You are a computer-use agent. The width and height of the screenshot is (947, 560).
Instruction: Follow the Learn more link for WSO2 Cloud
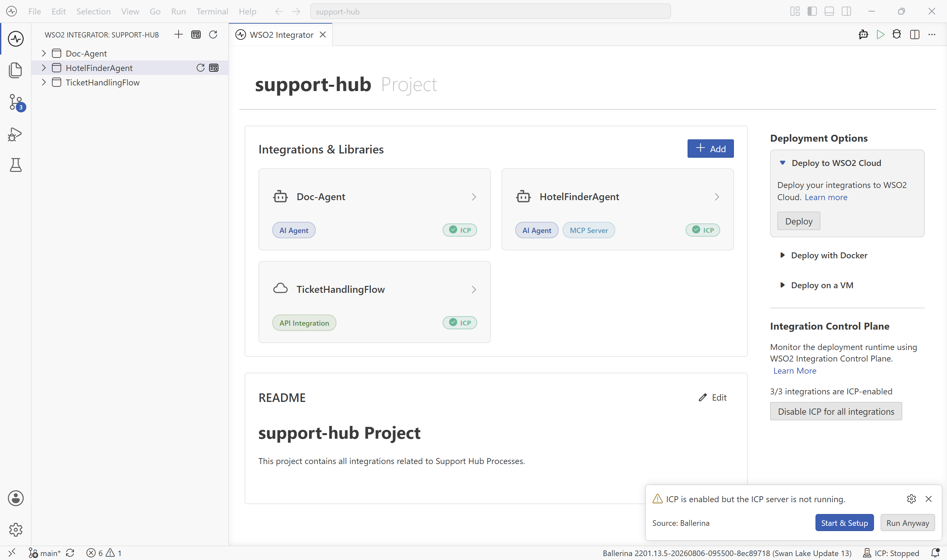tap(826, 198)
